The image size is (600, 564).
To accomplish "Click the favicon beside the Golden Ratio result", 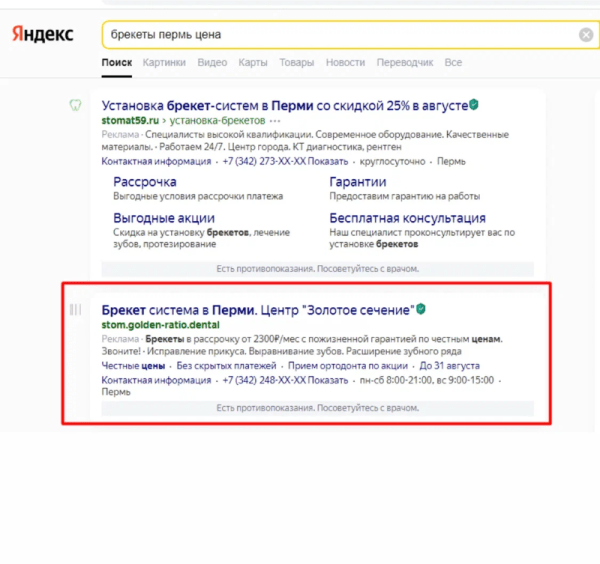I will (75, 310).
